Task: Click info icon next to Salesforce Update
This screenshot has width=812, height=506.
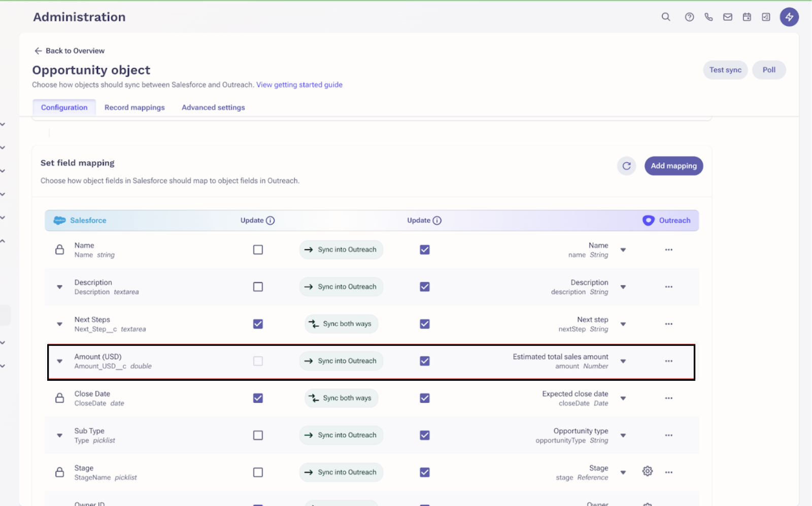Action: (270, 221)
